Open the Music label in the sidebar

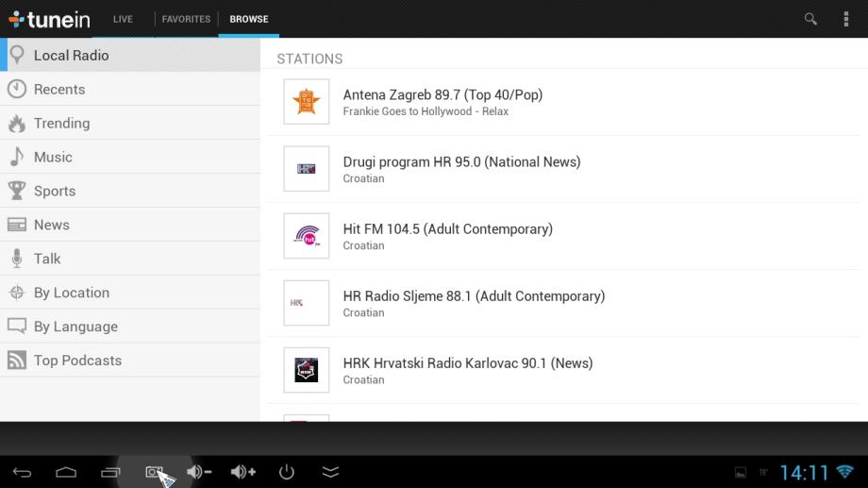click(x=53, y=157)
